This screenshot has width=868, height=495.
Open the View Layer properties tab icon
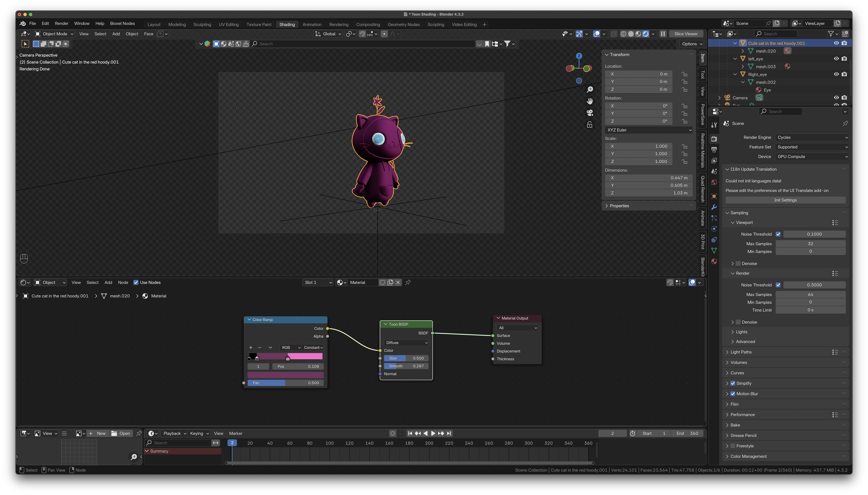714,160
